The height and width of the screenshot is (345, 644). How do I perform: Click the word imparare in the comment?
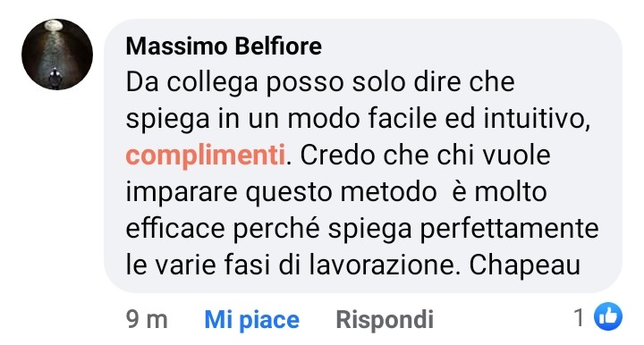181,193
